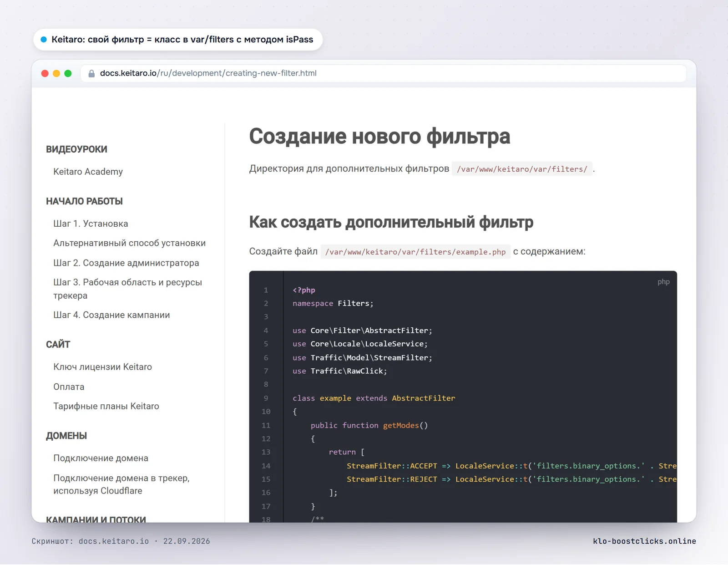The width and height of the screenshot is (728, 565).
Task: Open Шаг 2. Создание администратора link
Action: pos(126,263)
